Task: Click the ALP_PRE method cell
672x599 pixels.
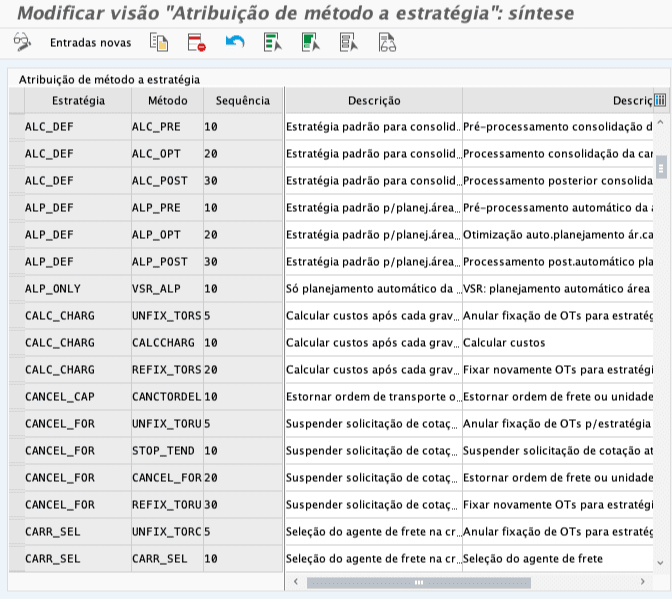Action: click(168, 208)
